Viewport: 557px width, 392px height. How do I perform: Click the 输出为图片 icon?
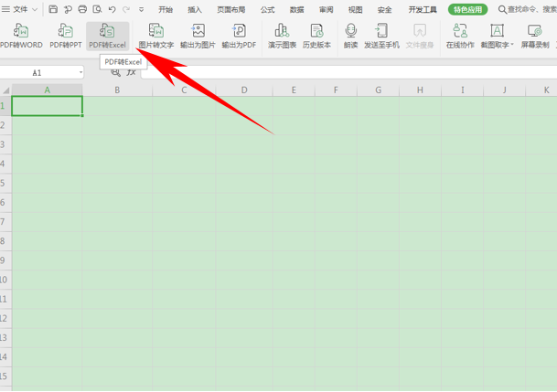tap(198, 37)
